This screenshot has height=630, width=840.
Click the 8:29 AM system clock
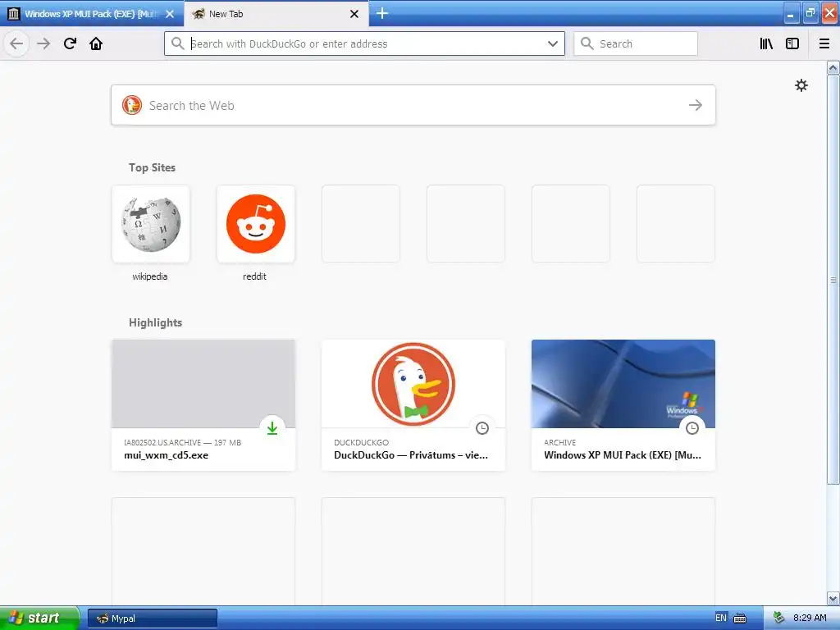(810, 619)
